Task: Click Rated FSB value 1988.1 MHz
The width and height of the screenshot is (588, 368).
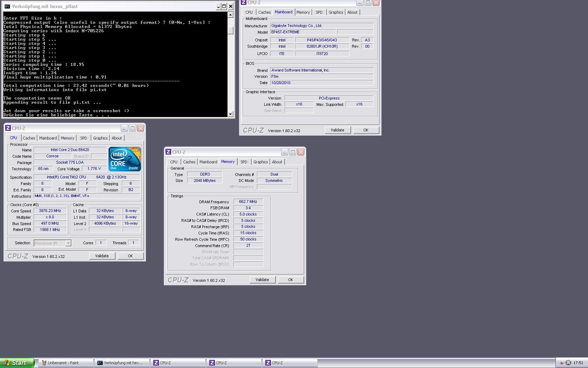Action: pos(50,230)
